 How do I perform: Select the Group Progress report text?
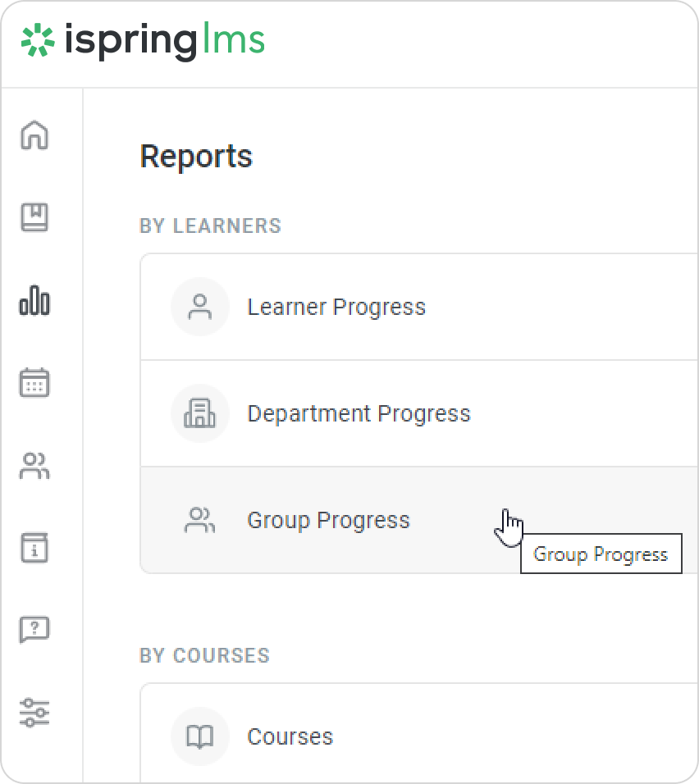tap(328, 520)
